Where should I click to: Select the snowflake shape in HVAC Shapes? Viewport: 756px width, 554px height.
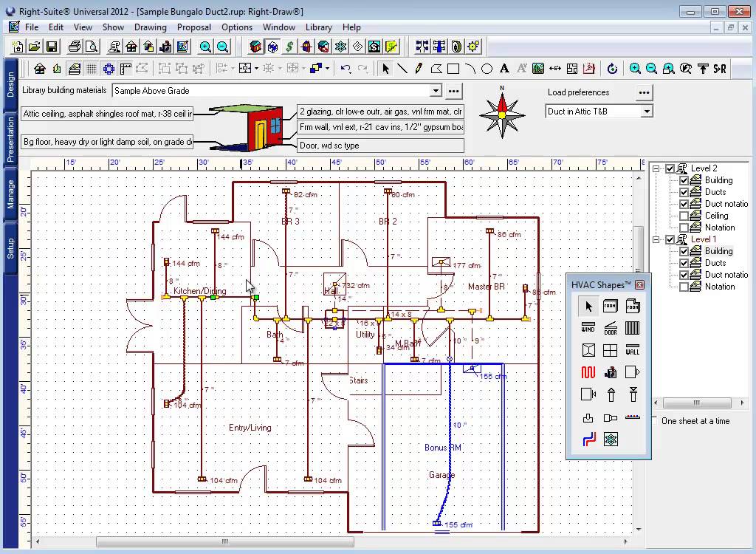(x=611, y=440)
